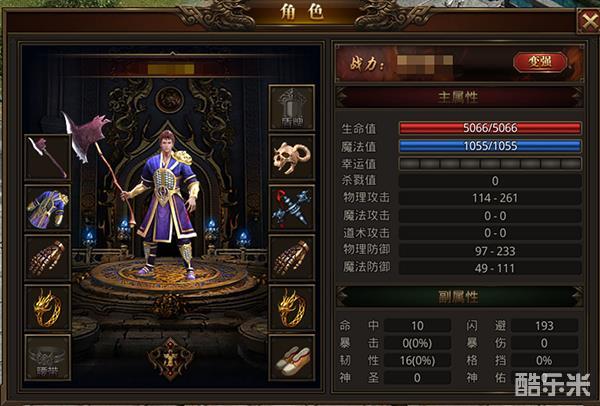Click the 幸运值 luck segment bar
Viewport: 600px width, 406px height.
point(490,164)
